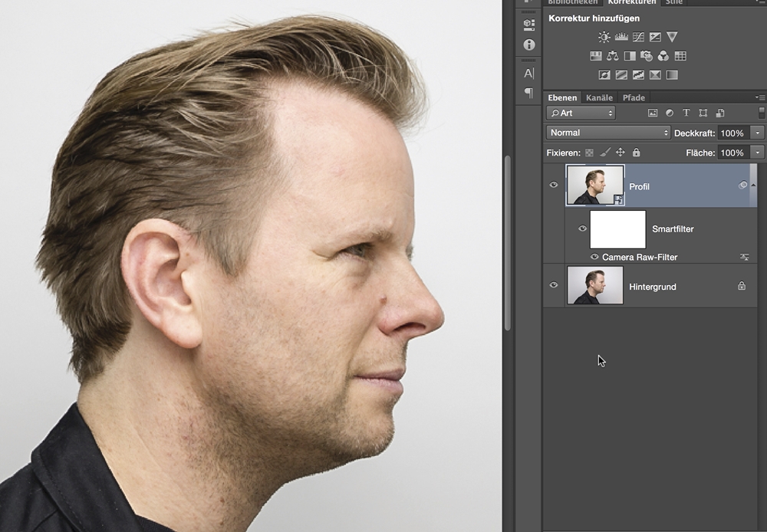Open the Character panel (A icon)
767x532 pixels.
(x=528, y=74)
